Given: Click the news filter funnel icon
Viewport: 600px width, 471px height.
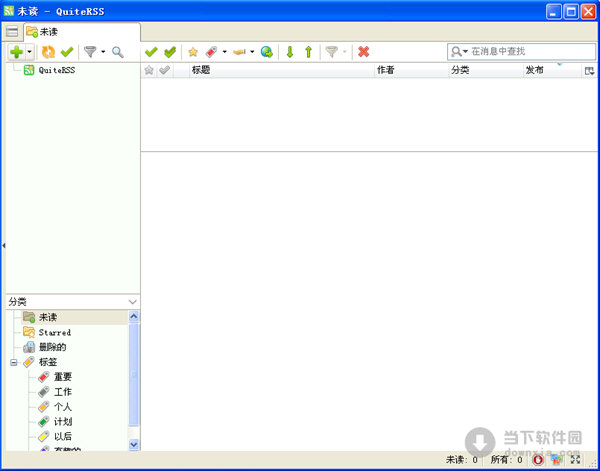Looking at the screenshot, I should click(x=332, y=52).
